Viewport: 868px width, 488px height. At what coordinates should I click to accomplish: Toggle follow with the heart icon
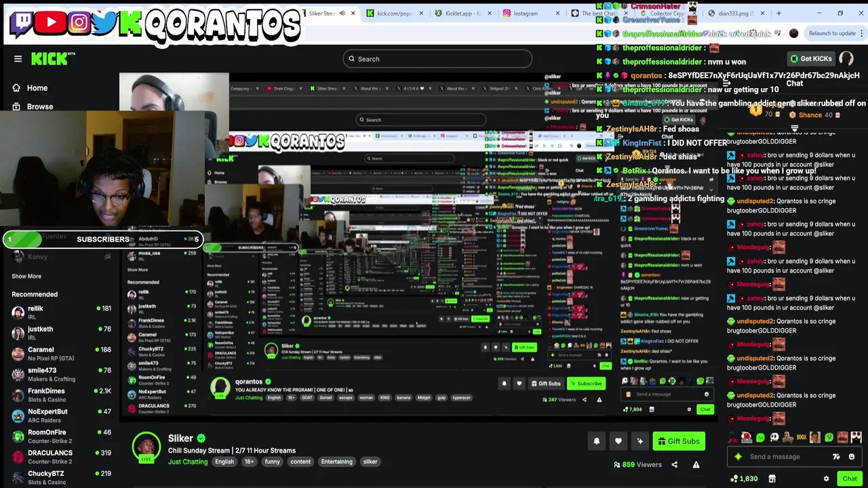click(x=618, y=441)
